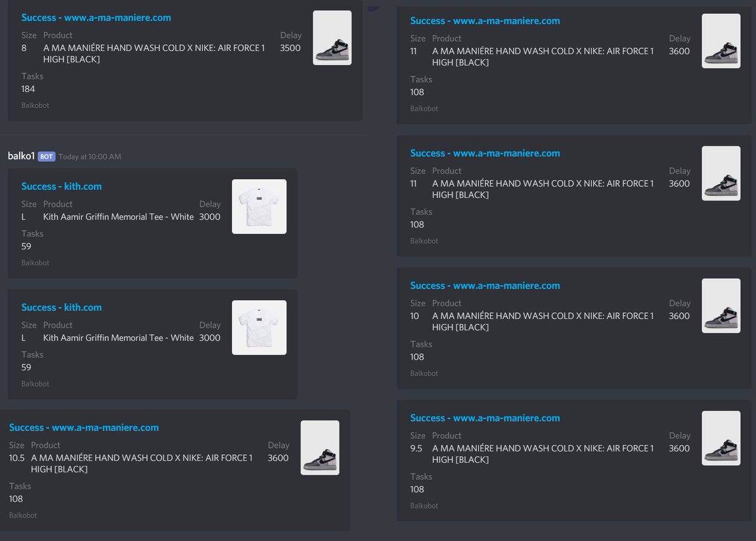Select the size value 10.5
The image size is (756, 541).
point(17,458)
